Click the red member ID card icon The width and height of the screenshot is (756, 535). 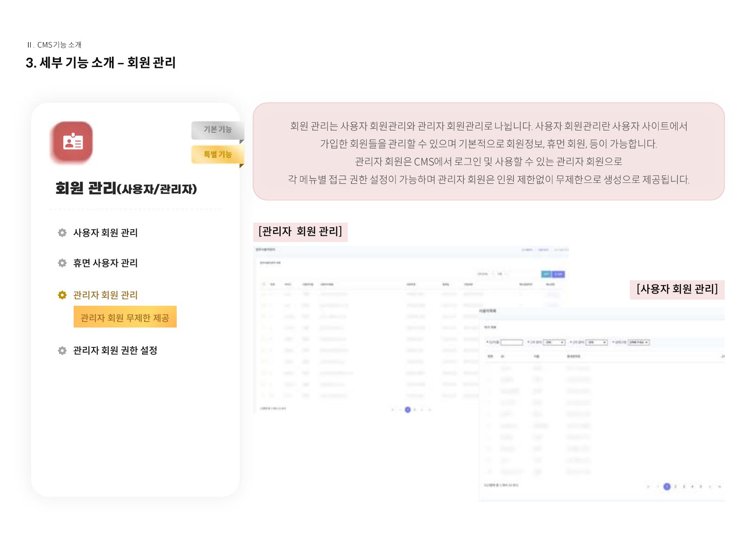(x=71, y=142)
